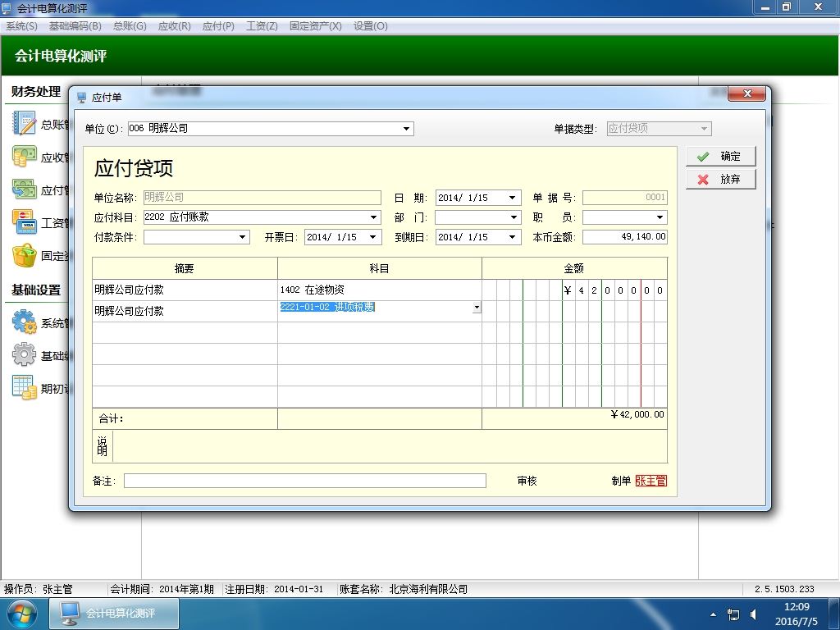Open the 期初 calendar table icon

point(24,387)
